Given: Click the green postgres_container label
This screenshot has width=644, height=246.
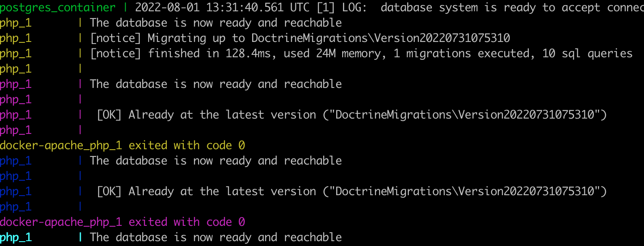Looking at the screenshot, I should click(x=58, y=8).
